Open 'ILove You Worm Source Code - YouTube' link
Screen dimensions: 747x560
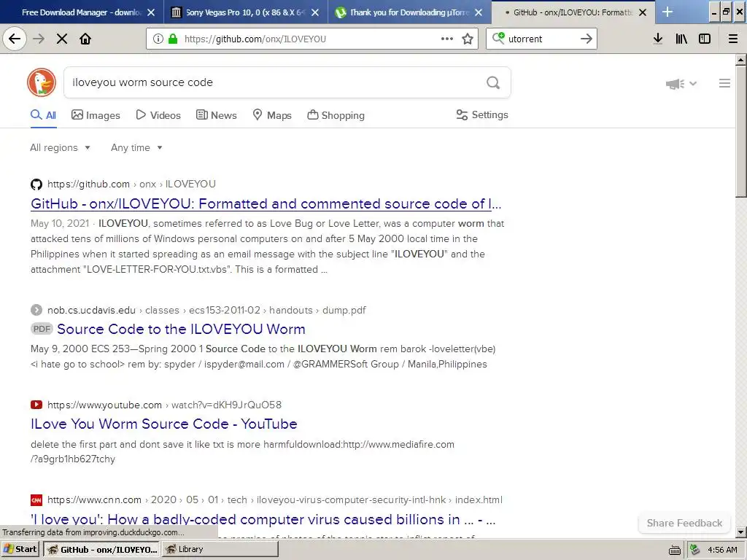[164, 424]
